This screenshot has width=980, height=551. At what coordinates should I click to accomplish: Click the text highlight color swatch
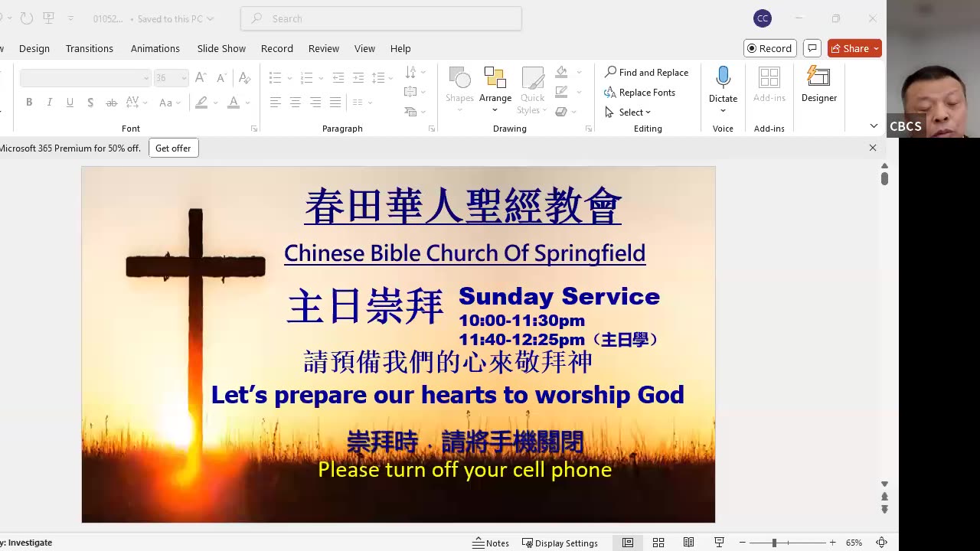coord(201,103)
